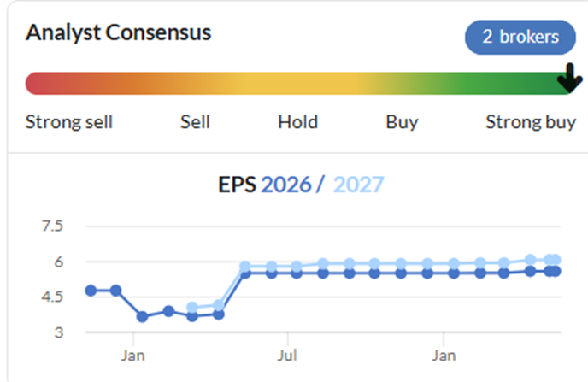Click the first 2026 EPS data point

coord(91,291)
